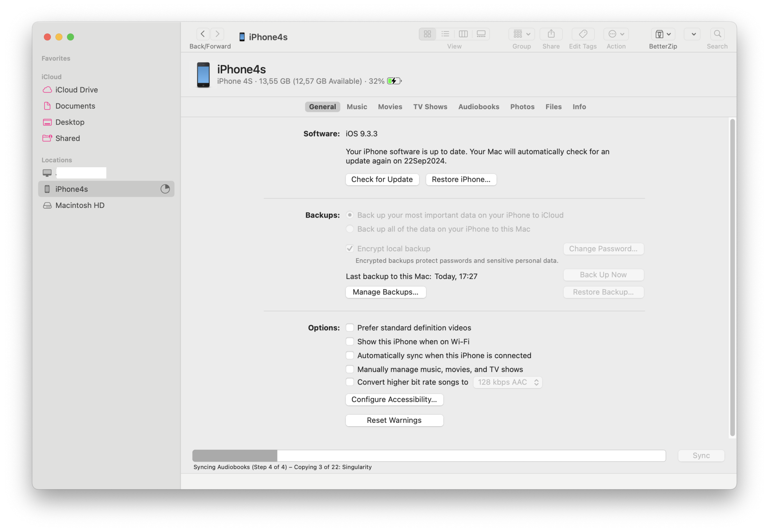Open the Shared folder in sidebar
Image resolution: width=769 pixels, height=532 pixels.
pyautogui.click(x=67, y=138)
